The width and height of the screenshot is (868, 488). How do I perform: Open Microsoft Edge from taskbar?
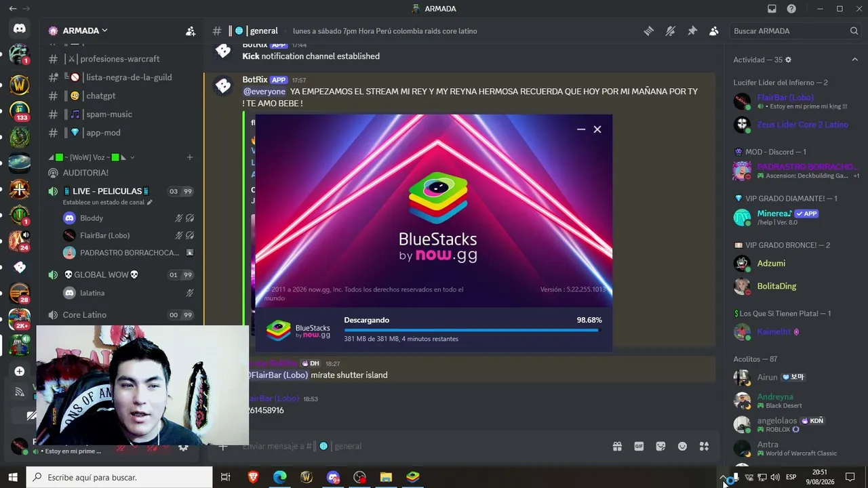pyautogui.click(x=279, y=477)
